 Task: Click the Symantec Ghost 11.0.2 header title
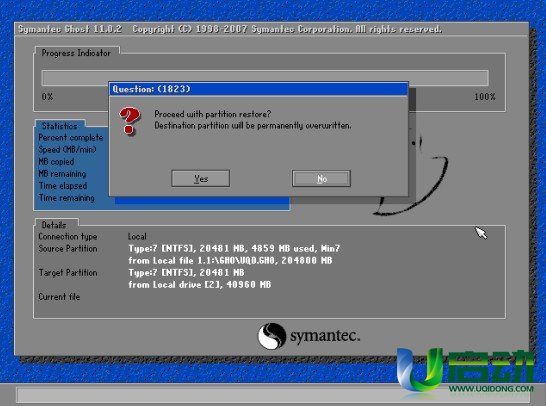(x=70, y=29)
